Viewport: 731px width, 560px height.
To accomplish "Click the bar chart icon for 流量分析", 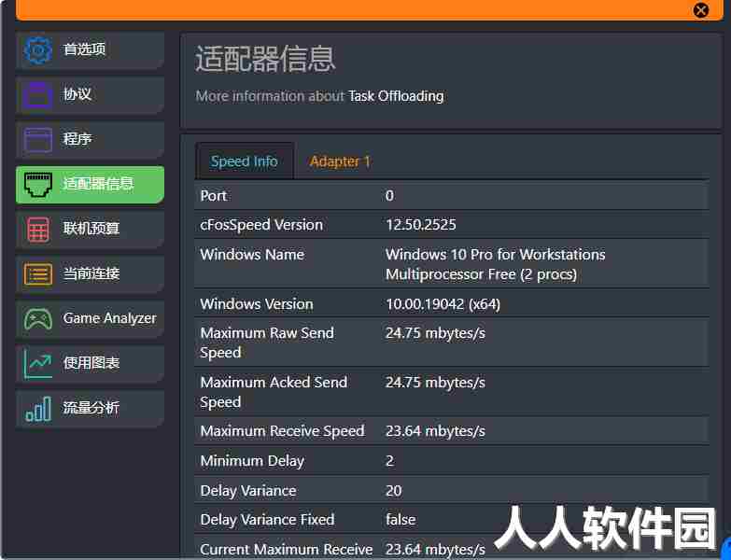I will [x=37, y=408].
